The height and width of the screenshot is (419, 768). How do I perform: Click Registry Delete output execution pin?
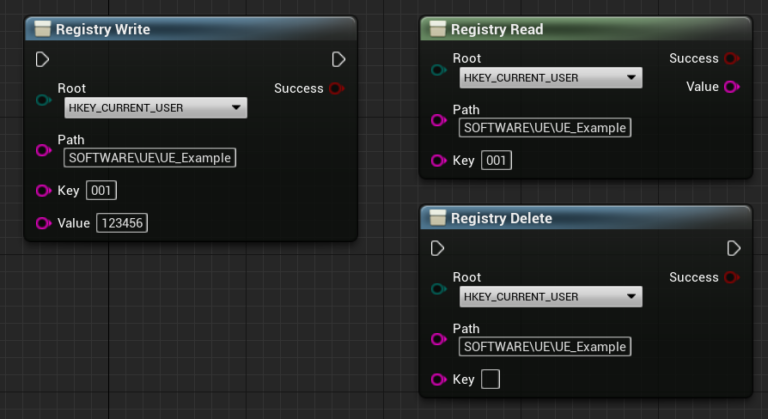click(x=733, y=248)
